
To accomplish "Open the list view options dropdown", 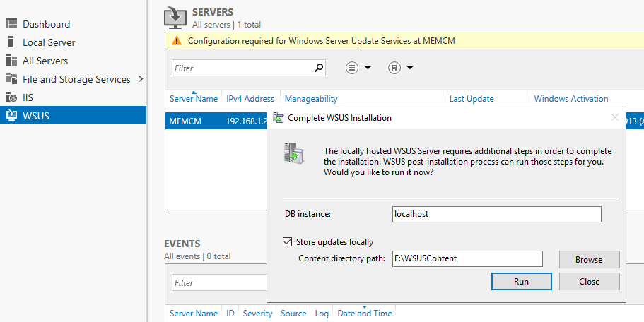I will point(358,68).
